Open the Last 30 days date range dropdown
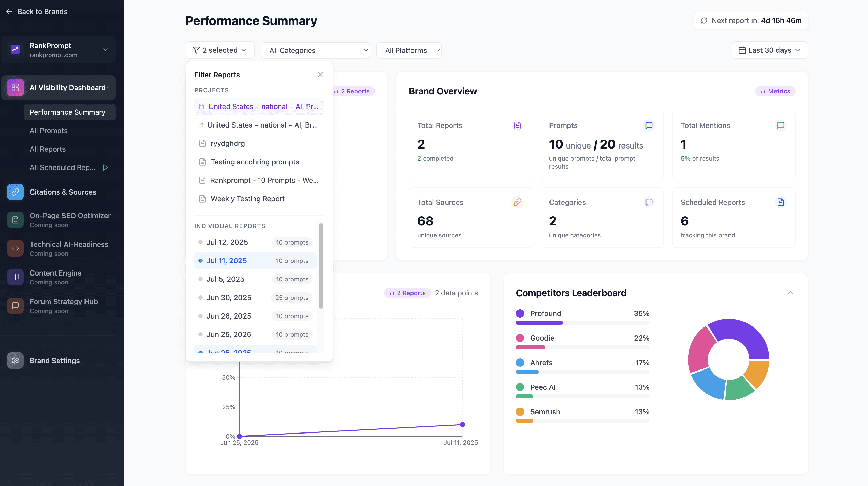Image resolution: width=868 pixels, height=486 pixels. (x=769, y=50)
